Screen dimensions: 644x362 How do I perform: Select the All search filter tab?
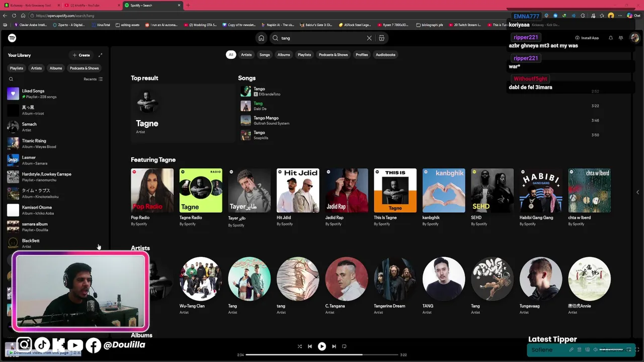[231, 54]
